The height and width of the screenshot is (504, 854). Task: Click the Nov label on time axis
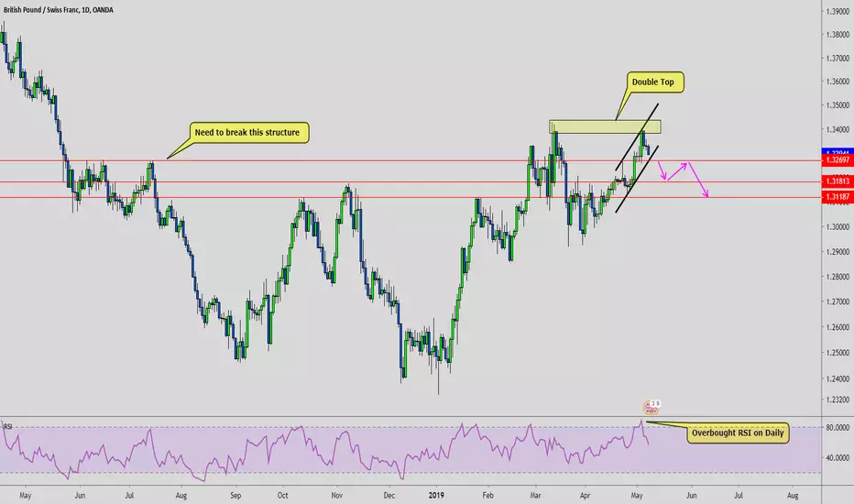[336, 495]
